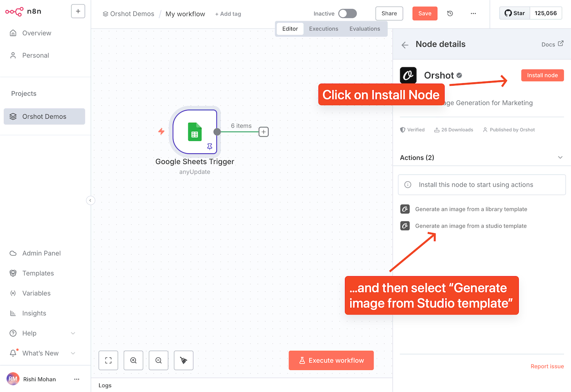
Task: Click the Projects section heading
Action: pyautogui.click(x=24, y=94)
